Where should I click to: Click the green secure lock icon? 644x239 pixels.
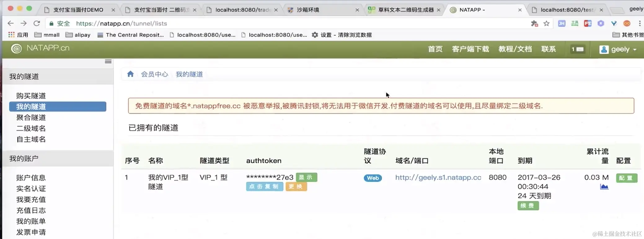(x=51, y=24)
